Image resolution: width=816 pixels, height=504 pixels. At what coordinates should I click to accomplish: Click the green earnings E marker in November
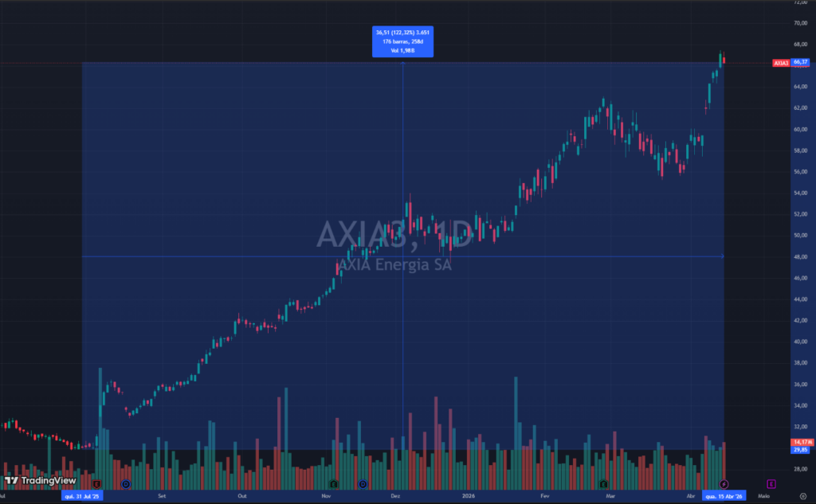coord(333,483)
